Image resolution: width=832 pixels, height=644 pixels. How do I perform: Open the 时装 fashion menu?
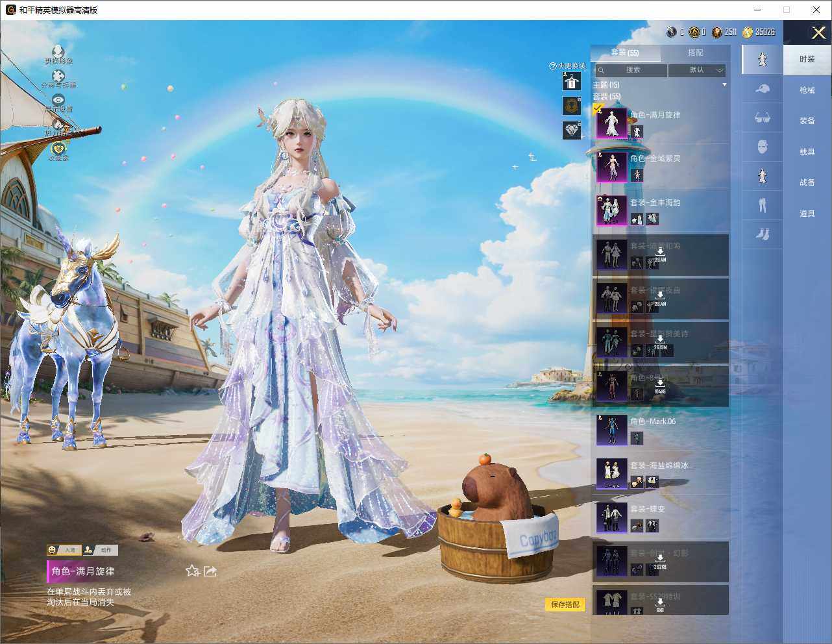(x=807, y=59)
